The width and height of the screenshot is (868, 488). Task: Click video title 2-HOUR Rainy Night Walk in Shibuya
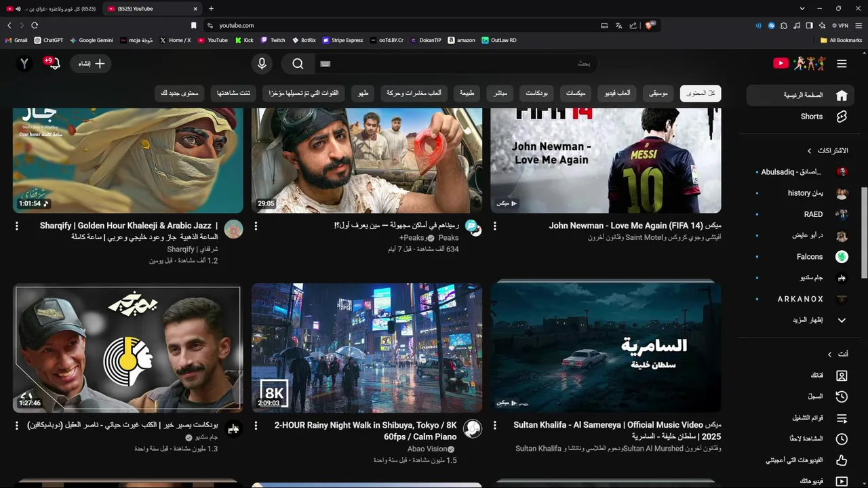pos(366,431)
